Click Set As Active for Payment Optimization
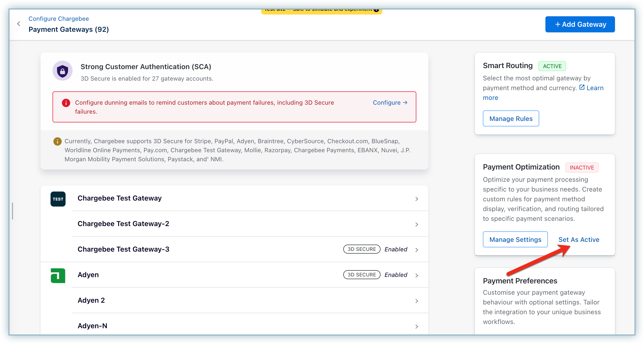This screenshot has height=344, width=644. (x=579, y=240)
